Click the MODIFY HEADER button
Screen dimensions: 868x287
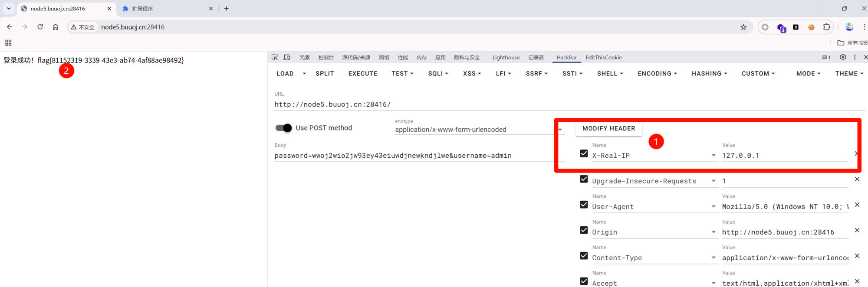[x=608, y=129]
